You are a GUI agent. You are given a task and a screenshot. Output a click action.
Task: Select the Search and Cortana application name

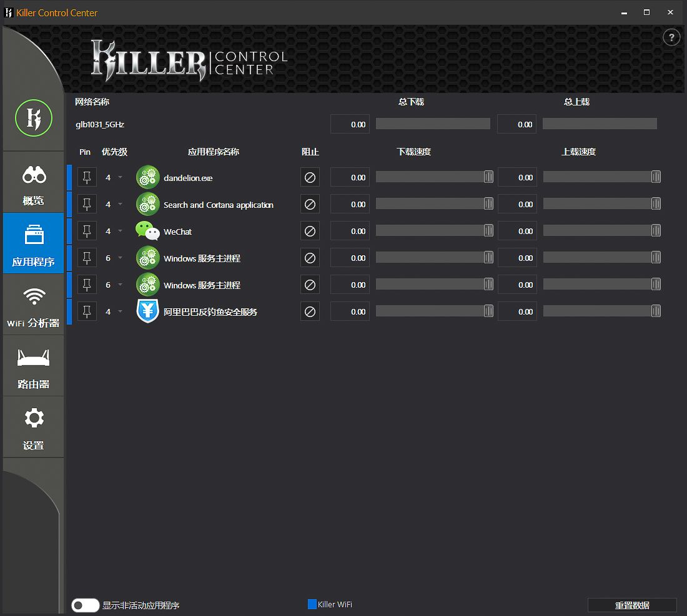pos(218,205)
